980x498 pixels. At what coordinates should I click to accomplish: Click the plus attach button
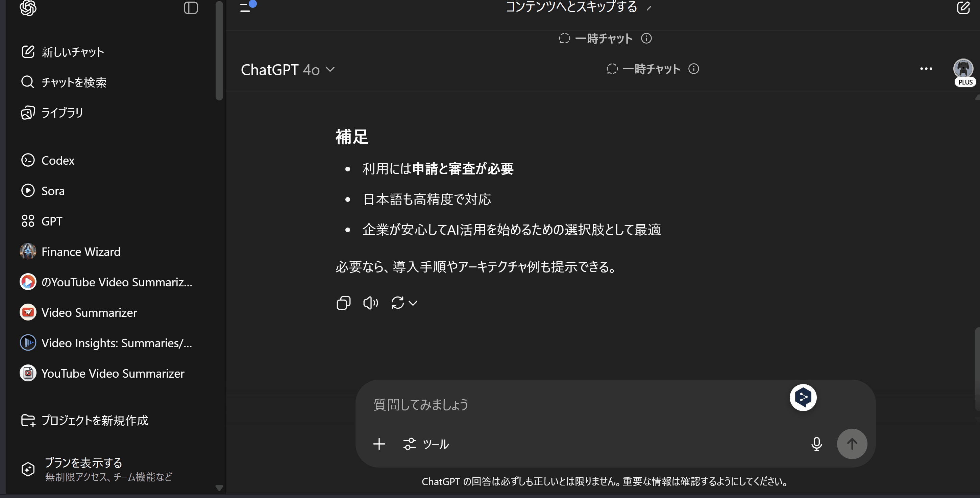point(379,444)
